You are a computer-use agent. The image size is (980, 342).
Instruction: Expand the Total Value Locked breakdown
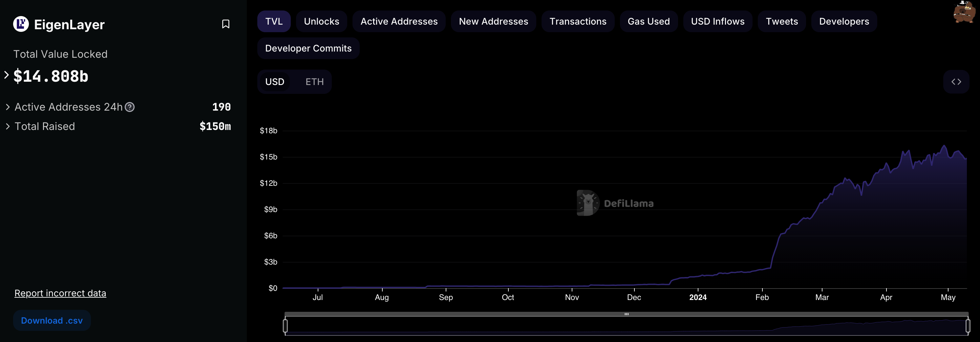(7, 75)
